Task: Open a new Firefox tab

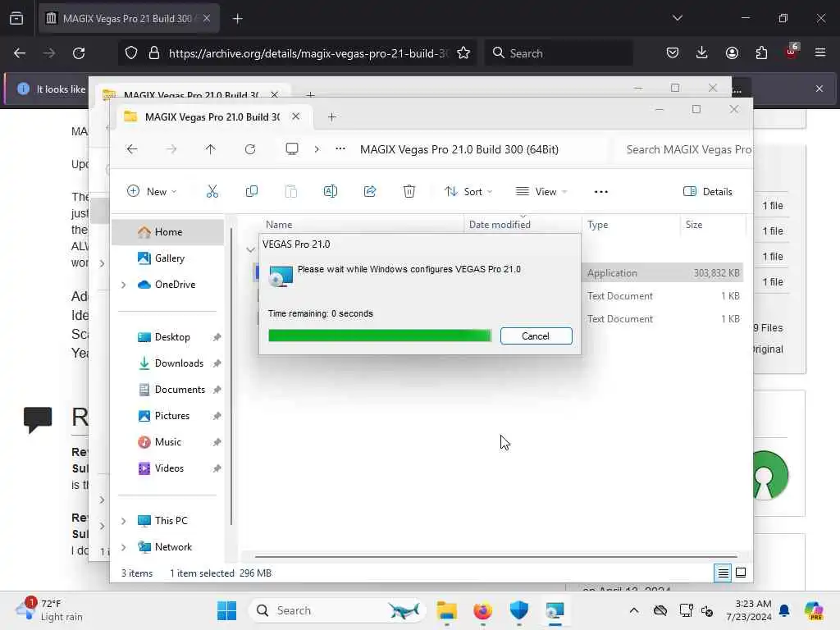Action: pyautogui.click(x=237, y=19)
